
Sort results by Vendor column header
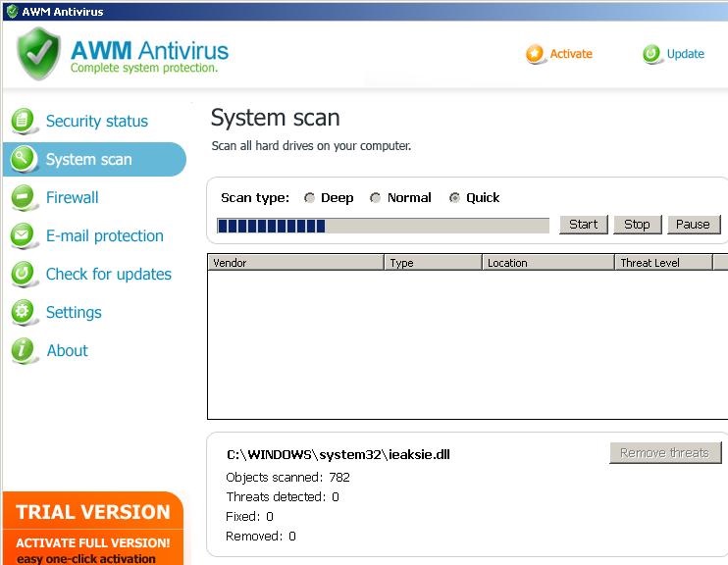(294, 263)
